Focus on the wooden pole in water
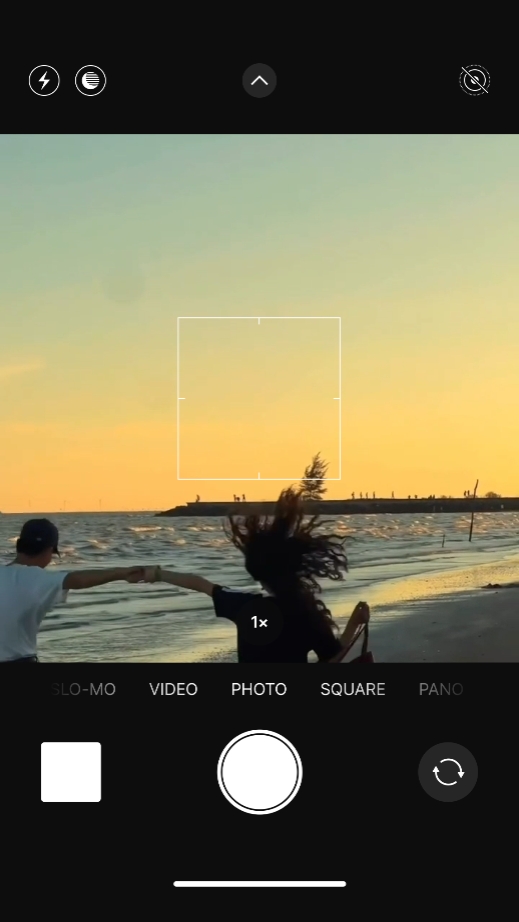This screenshot has height=922, width=519. 473,510
